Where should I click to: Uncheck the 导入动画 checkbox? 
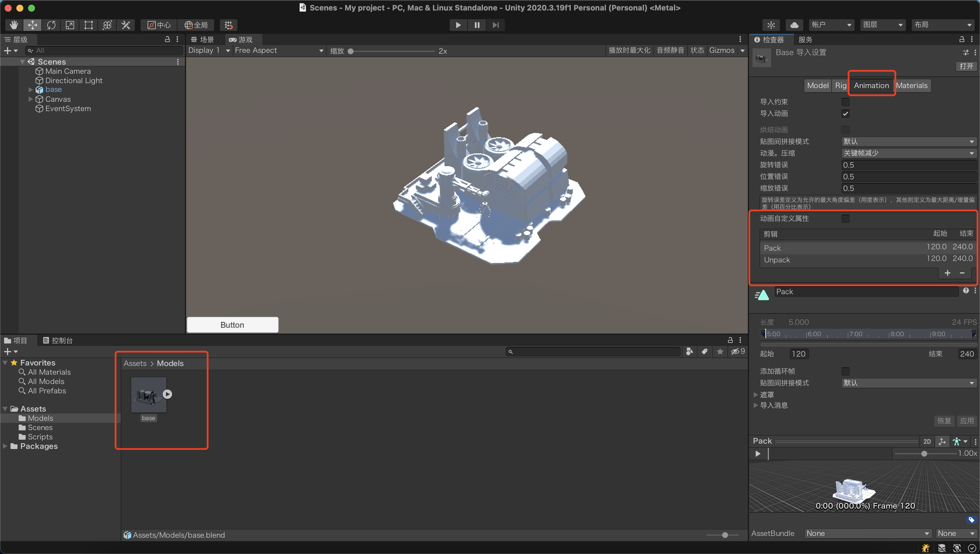pos(845,114)
